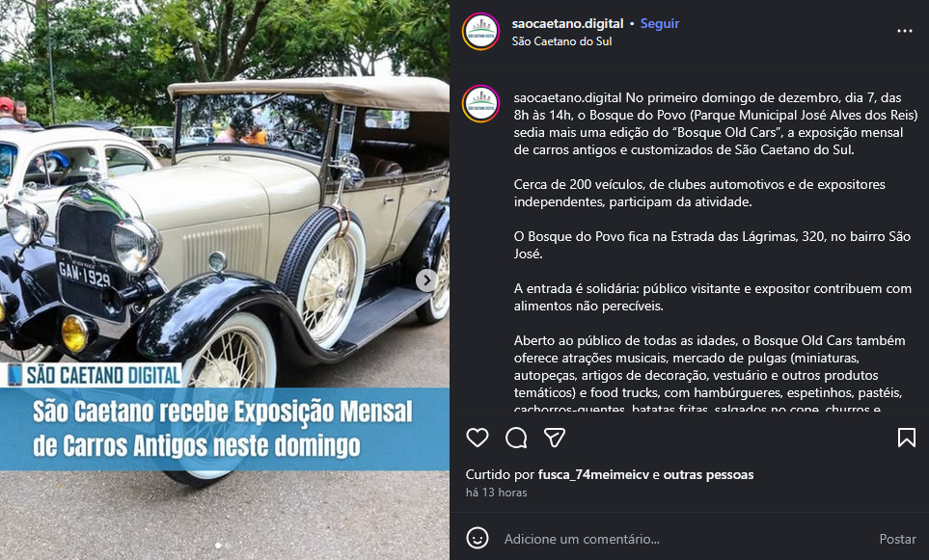The image size is (929, 560).
Task: Click the vintage car post image
Action: tap(225, 280)
